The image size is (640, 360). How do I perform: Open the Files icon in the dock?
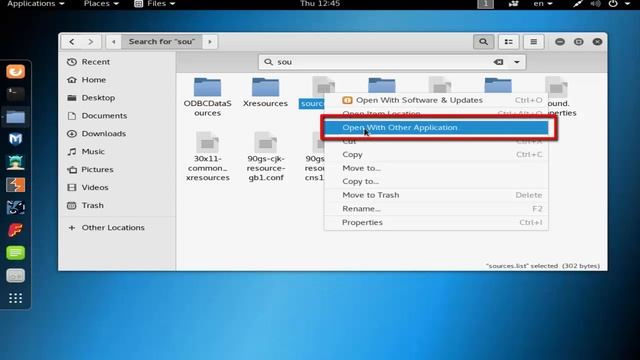pos(16,117)
